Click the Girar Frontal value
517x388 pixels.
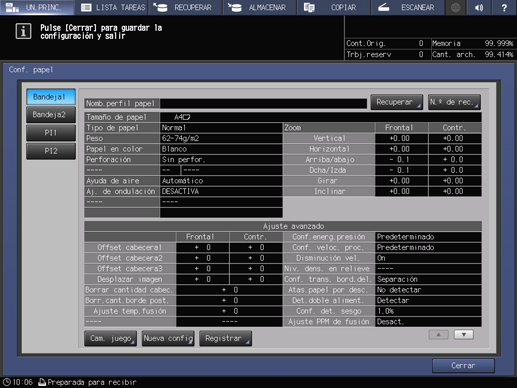tap(401, 181)
